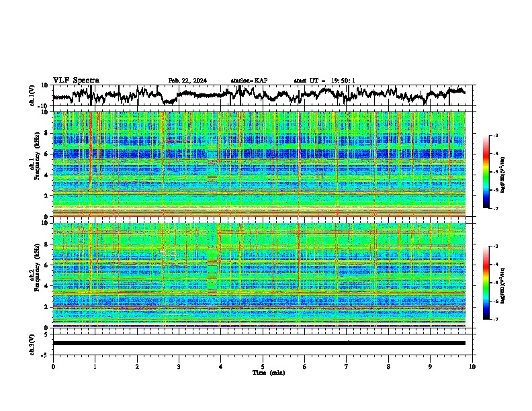Click time axis tick label "3"
This screenshot has height=411, width=532.
(x=179, y=367)
